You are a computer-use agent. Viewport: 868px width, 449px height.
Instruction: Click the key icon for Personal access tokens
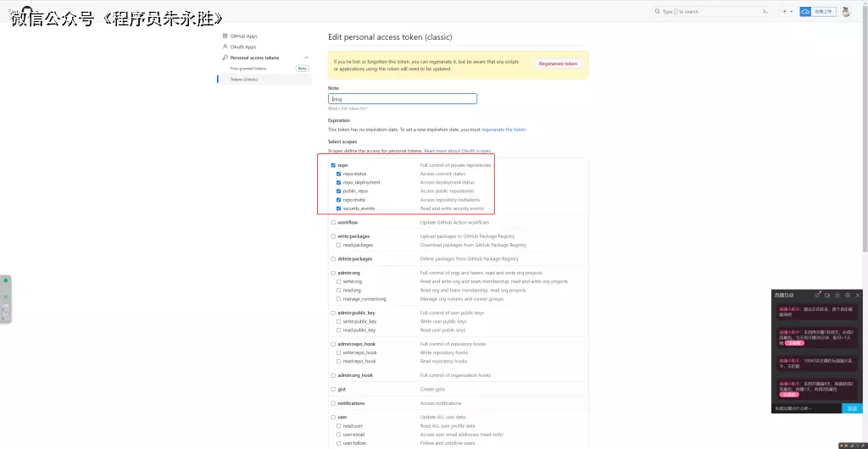coord(225,58)
